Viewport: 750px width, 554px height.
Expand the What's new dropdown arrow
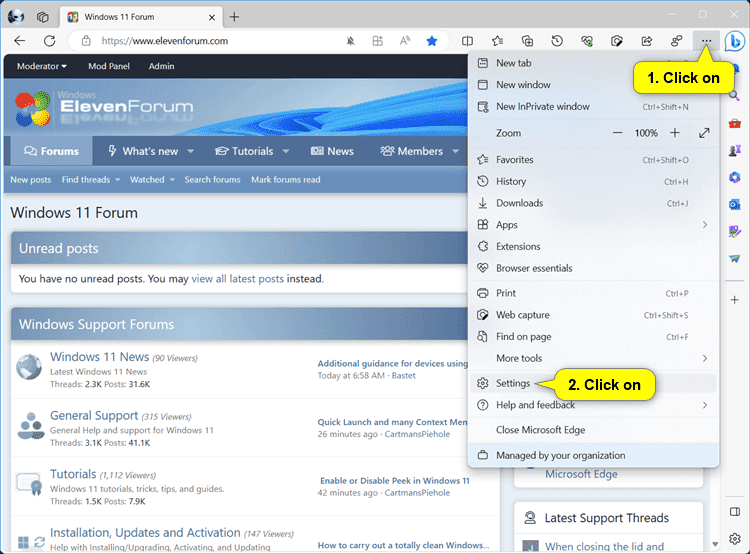click(190, 151)
